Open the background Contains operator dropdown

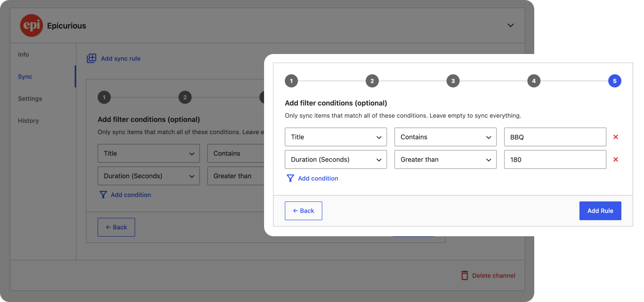(236, 154)
